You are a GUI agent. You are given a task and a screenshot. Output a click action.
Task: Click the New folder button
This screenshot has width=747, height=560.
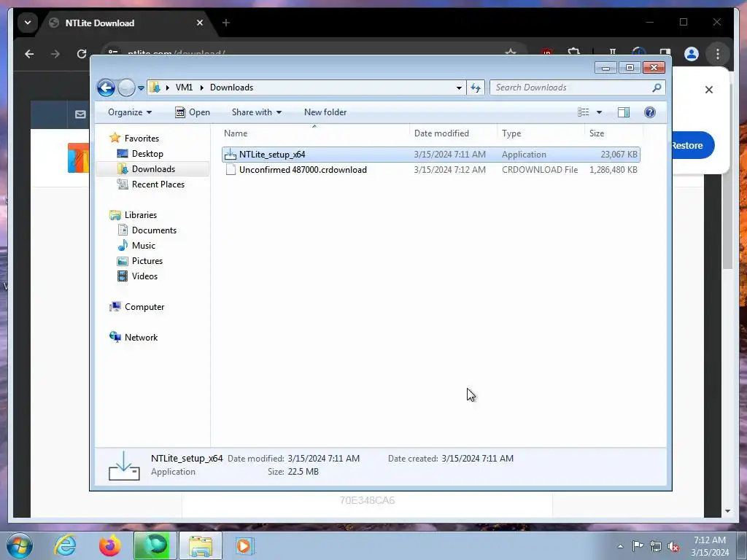pos(325,112)
